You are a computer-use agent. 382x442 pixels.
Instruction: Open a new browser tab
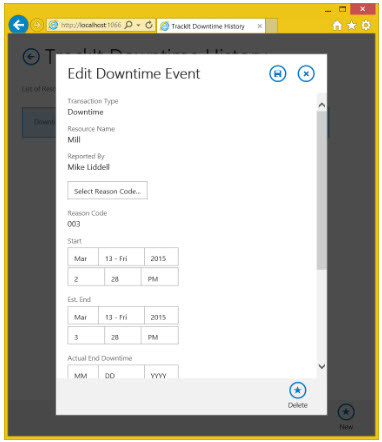(x=272, y=26)
